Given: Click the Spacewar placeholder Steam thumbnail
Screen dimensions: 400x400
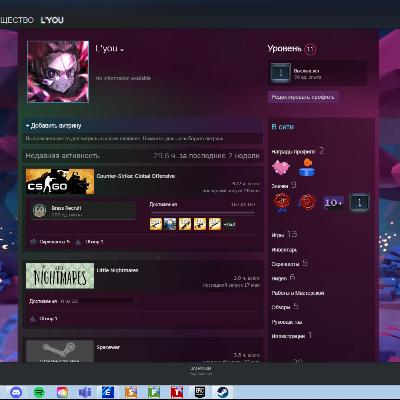Looking at the screenshot, I should tap(60, 351).
